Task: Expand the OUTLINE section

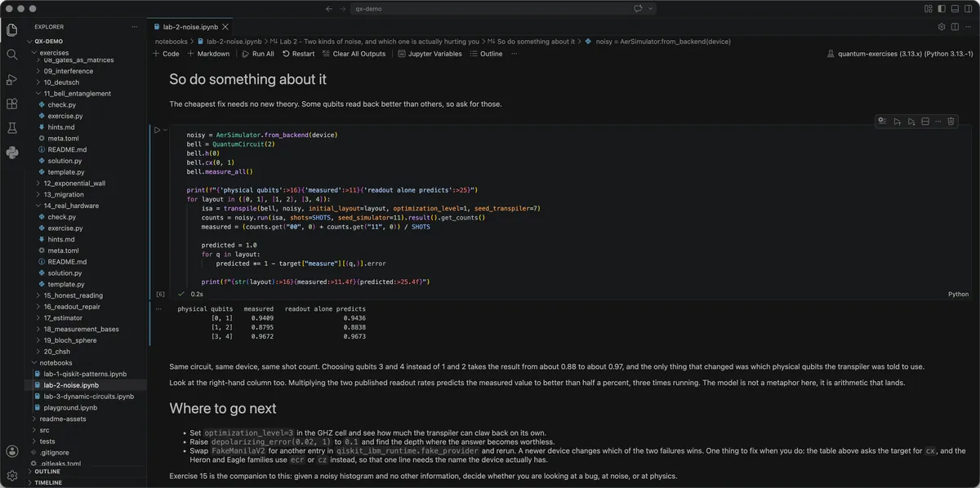Action: tap(87, 471)
